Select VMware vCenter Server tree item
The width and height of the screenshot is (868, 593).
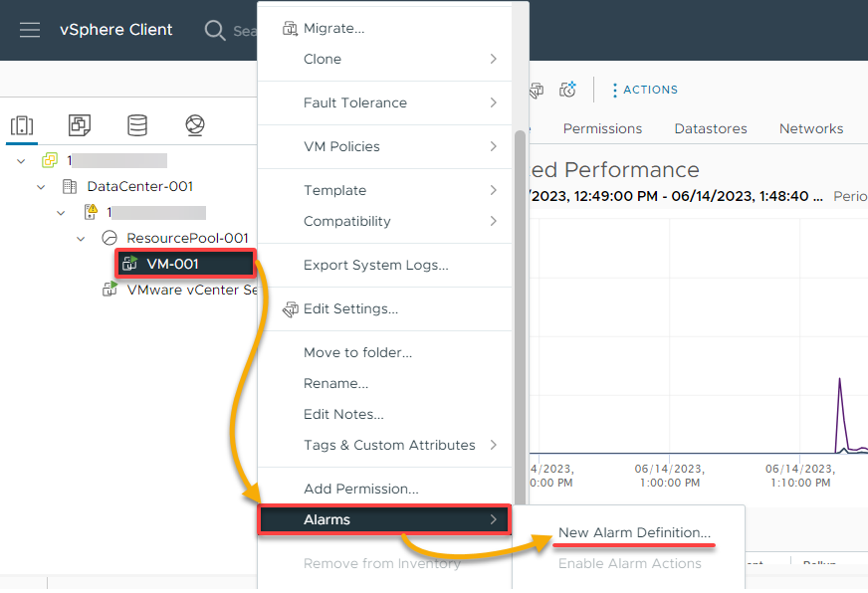click(x=191, y=290)
